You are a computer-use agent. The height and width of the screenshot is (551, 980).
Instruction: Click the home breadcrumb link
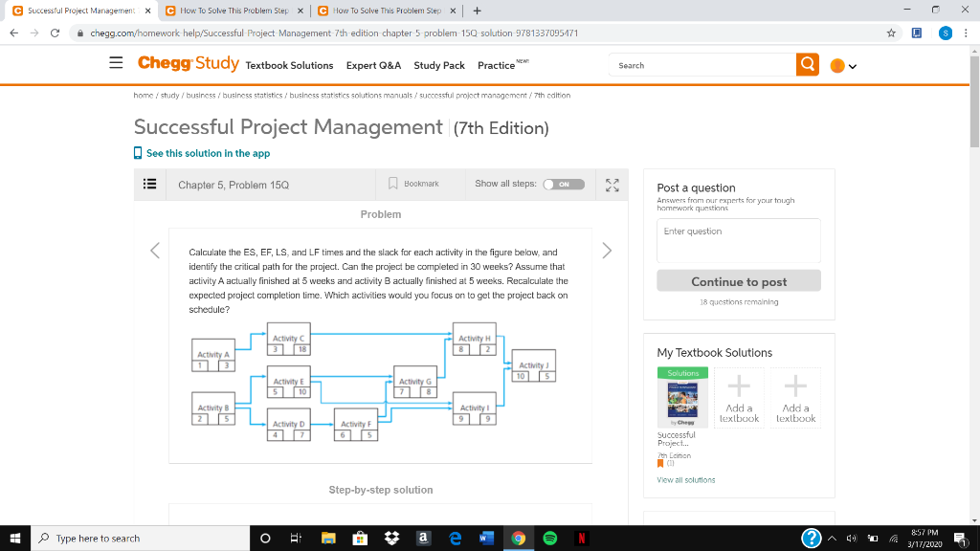pyautogui.click(x=144, y=96)
